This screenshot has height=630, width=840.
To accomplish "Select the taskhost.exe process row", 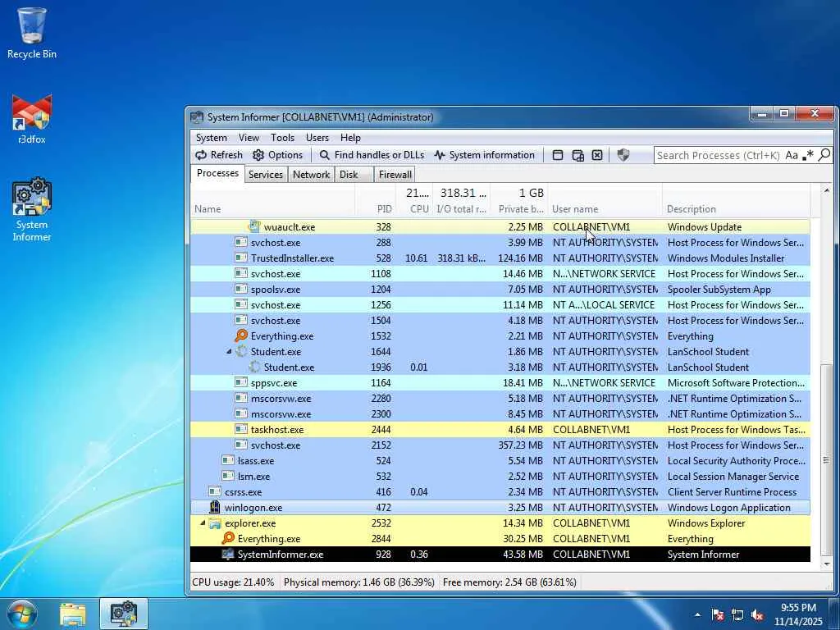I will pos(500,430).
